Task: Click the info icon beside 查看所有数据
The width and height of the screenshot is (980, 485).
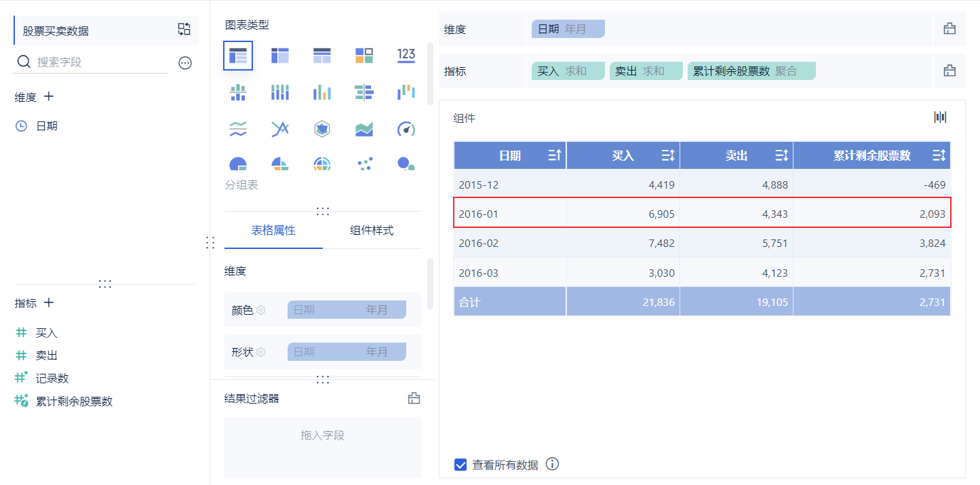Action: (x=552, y=465)
